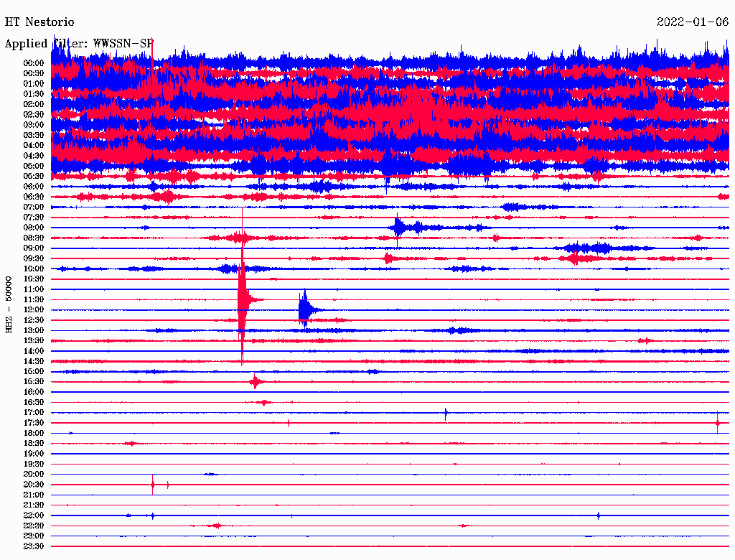Click the red burst on 16:30 trace

coord(264,403)
